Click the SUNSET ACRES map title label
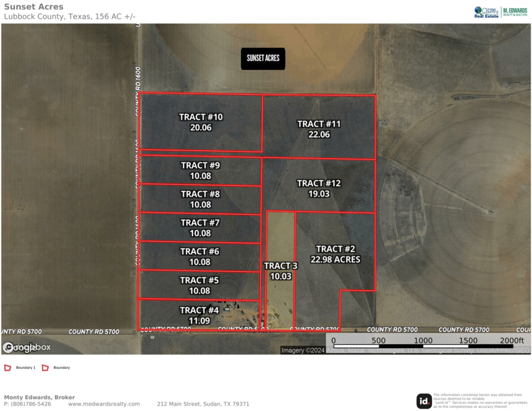 [x=263, y=59]
